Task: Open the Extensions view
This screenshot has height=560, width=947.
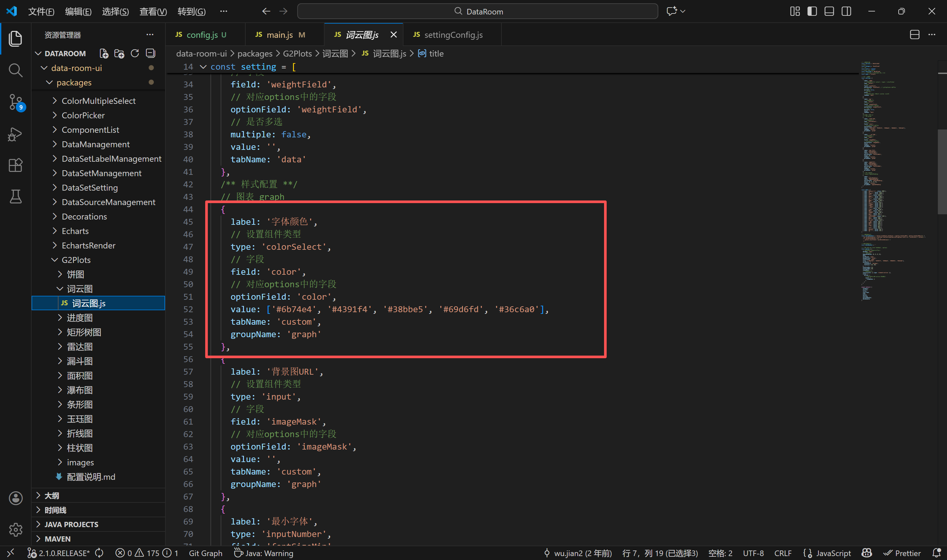Action: click(x=15, y=165)
